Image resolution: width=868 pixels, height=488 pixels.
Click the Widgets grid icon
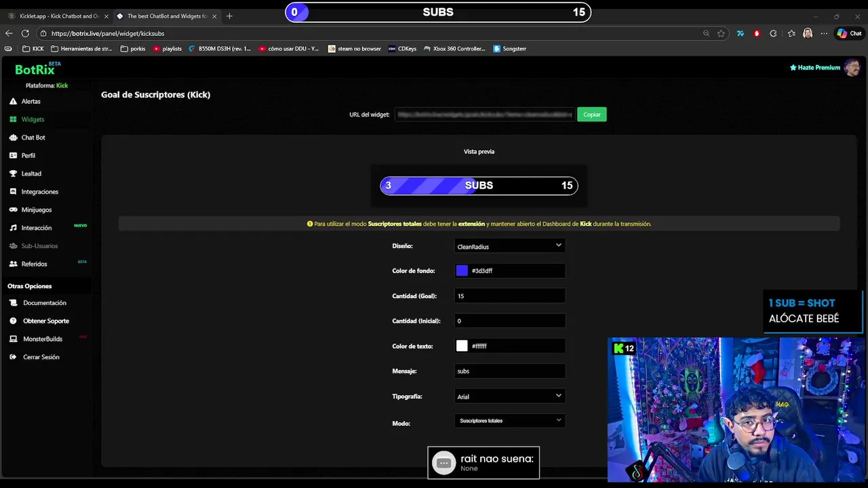[13, 119]
